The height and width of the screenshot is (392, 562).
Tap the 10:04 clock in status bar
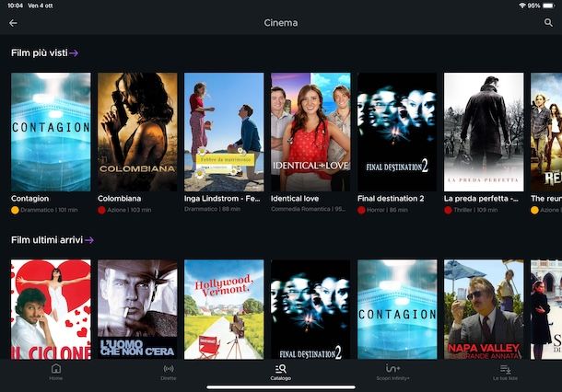(x=15, y=6)
